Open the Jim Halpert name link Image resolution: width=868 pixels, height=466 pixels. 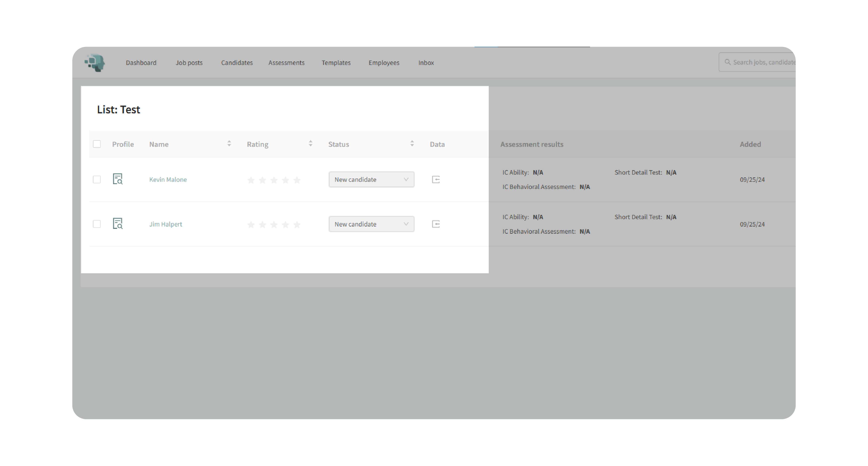(x=165, y=224)
